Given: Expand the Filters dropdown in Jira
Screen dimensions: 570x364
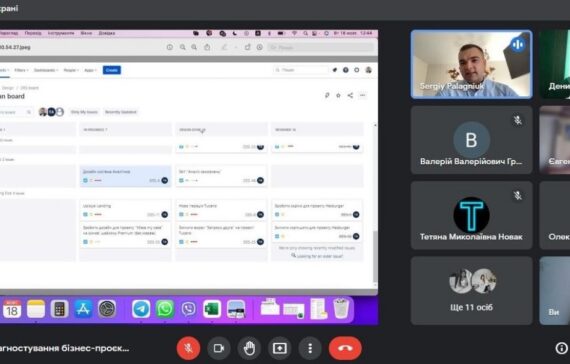Looking at the screenshot, I should tap(21, 70).
